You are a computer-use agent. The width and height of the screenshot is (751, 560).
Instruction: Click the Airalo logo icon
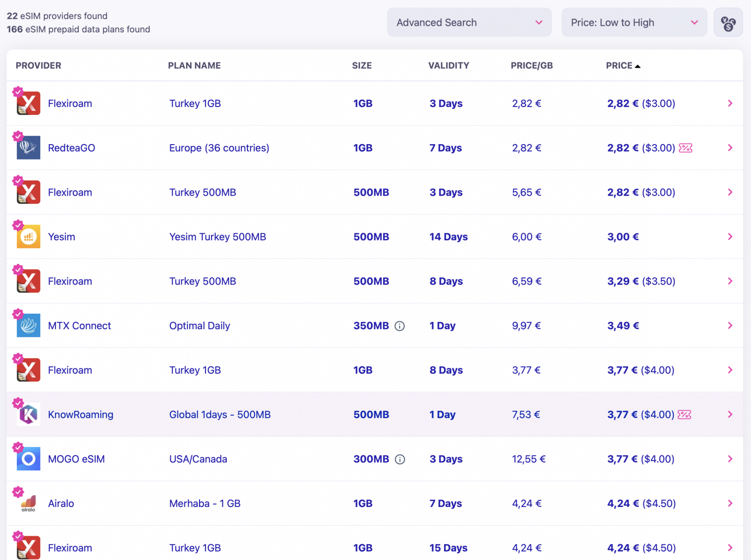pyautogui.click(x=28, y=503)
